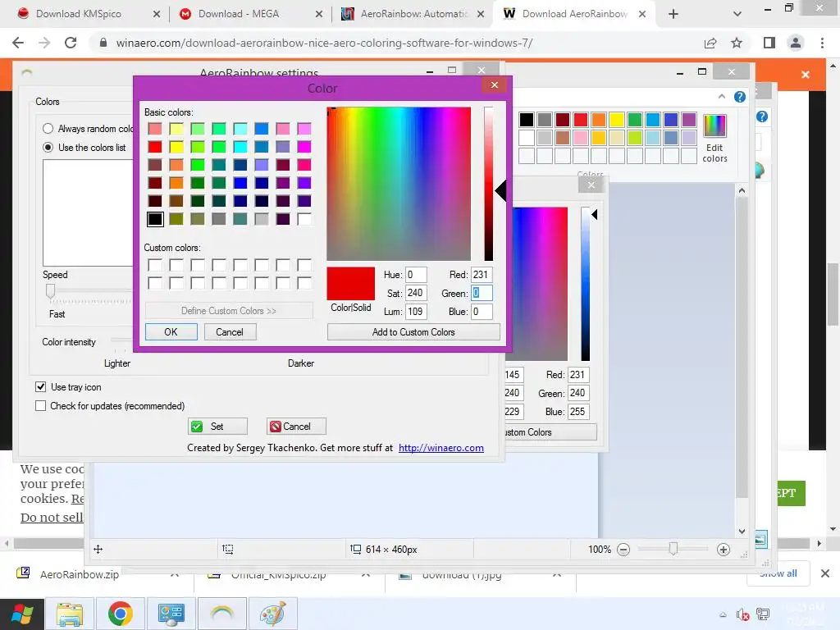This screenshot has height=630, width=840.
Task: Click the color spectrum gradient field
Action: coord(399,184)
